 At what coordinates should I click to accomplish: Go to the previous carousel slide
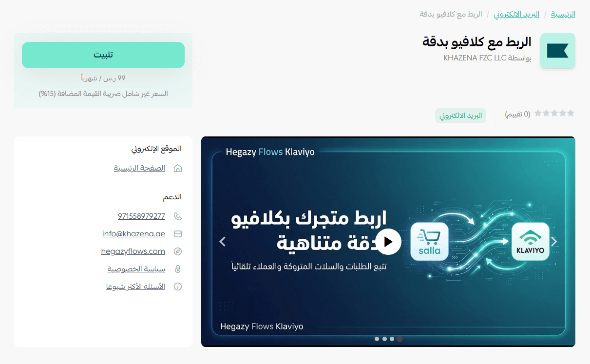(x=223, y=242)
